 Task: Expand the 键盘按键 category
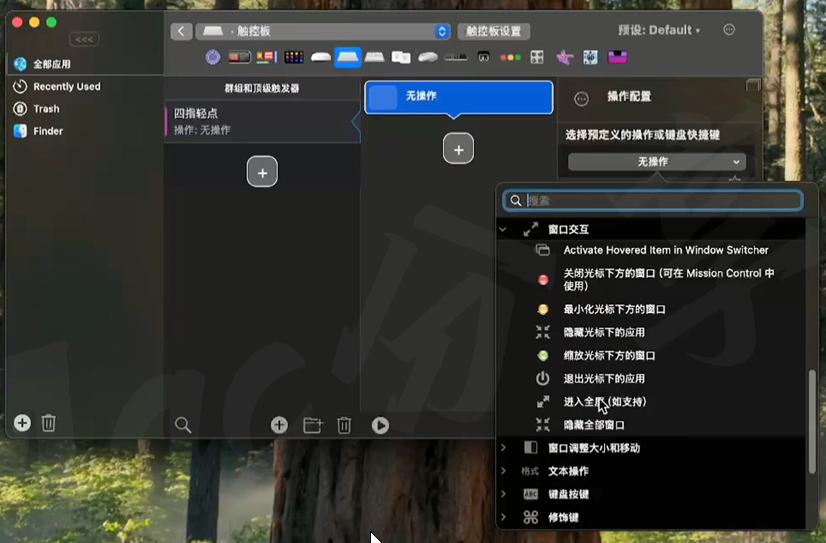click(503, 494)
